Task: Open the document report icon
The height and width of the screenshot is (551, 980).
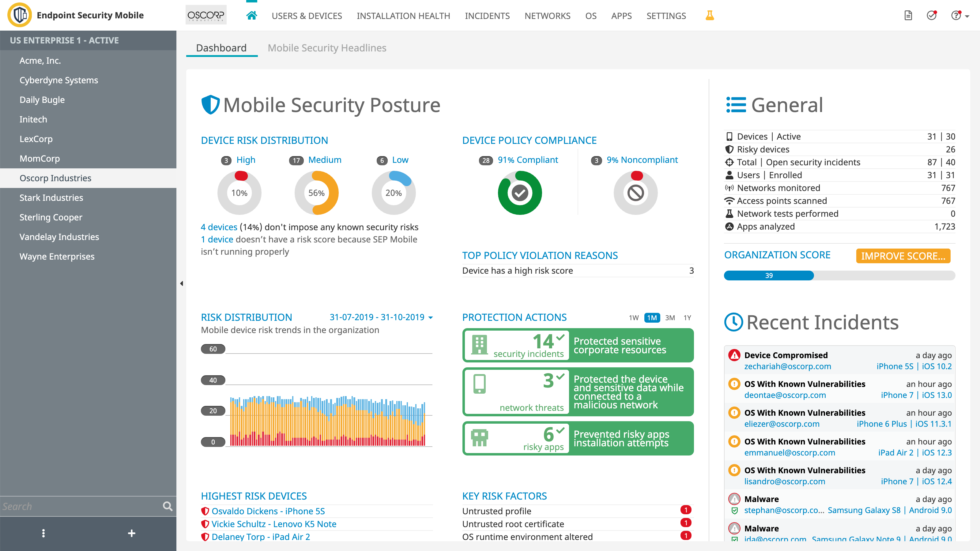Action: tap(908, 16)
